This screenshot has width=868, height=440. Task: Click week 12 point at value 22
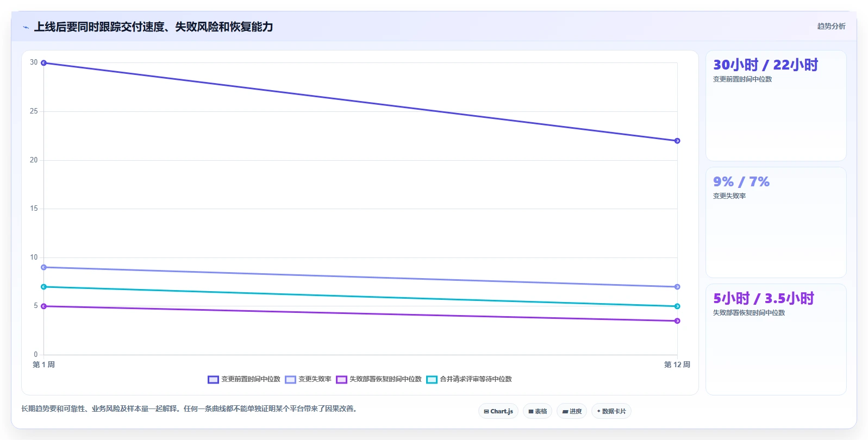tap(677, 141)
